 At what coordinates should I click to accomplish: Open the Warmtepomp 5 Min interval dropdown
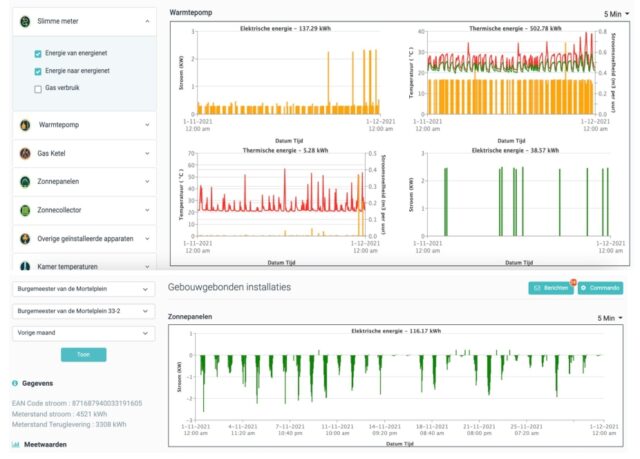pos(611,13)
